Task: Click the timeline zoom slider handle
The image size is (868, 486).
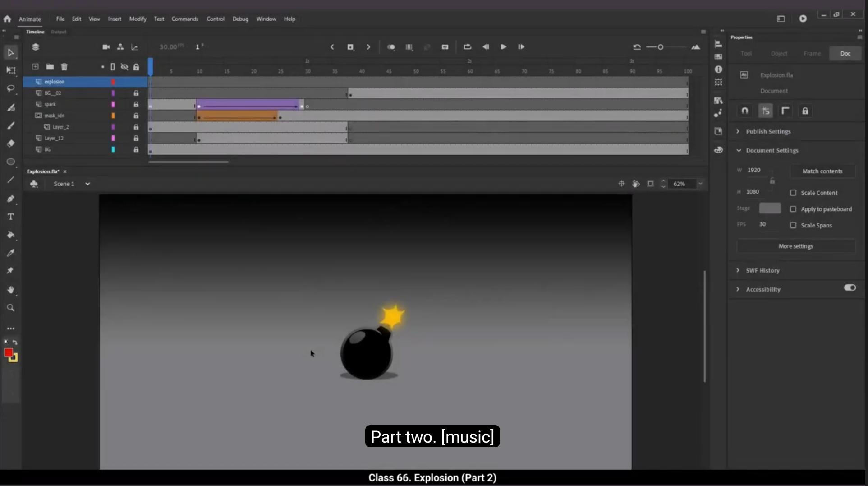Action: click(661, 47)
